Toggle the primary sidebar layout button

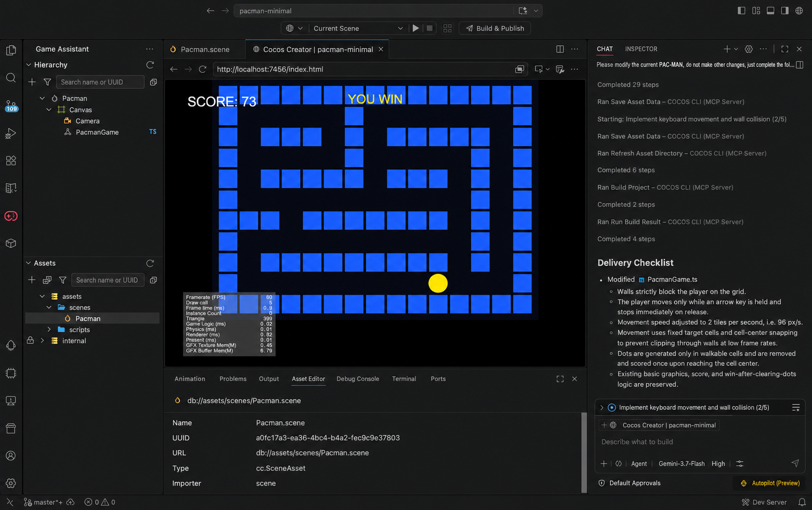[741, 11]
